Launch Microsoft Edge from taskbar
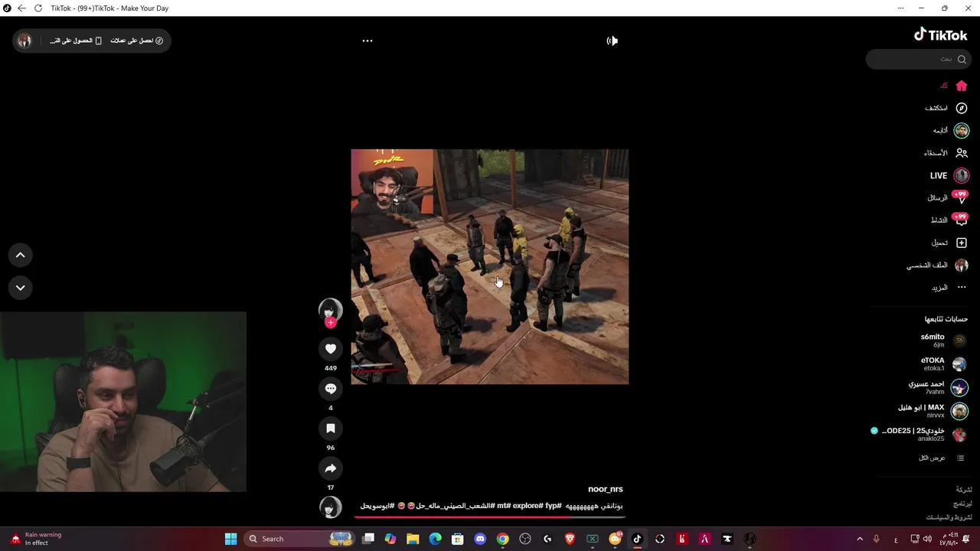Screen dimensions: 980x551 pyautogui.click(x=435, y=539)
